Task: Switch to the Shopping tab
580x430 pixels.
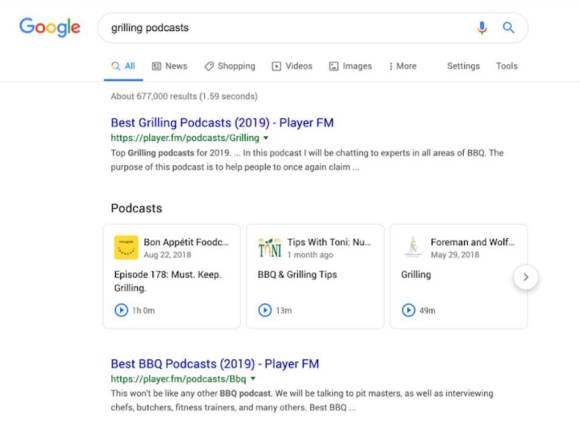Action: coord(230,66)
